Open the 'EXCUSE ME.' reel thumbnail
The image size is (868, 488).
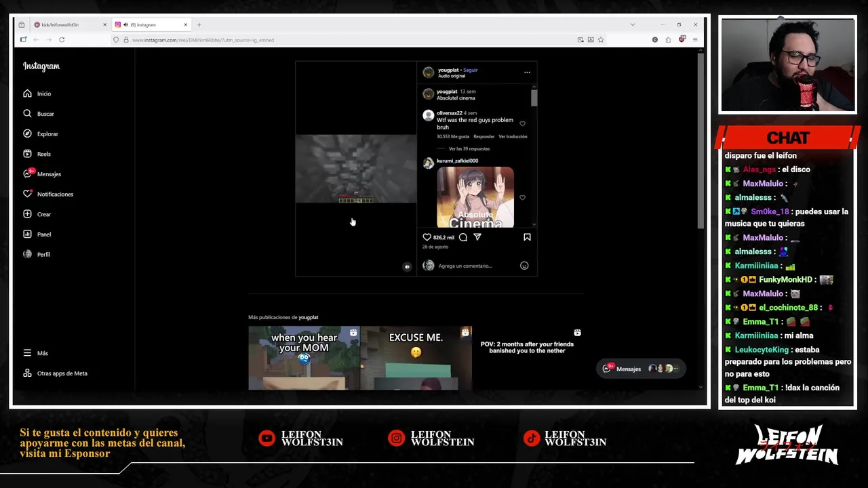point(416,358)
